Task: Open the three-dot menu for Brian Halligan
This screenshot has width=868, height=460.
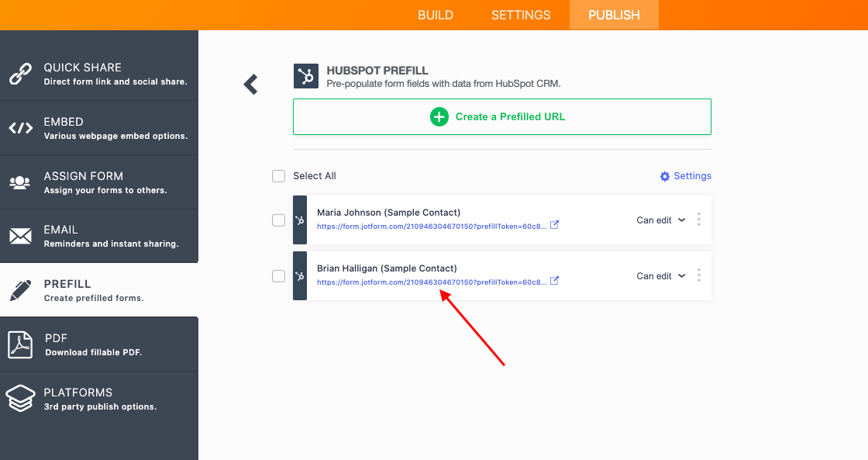Action: click(x=698, y=275)
